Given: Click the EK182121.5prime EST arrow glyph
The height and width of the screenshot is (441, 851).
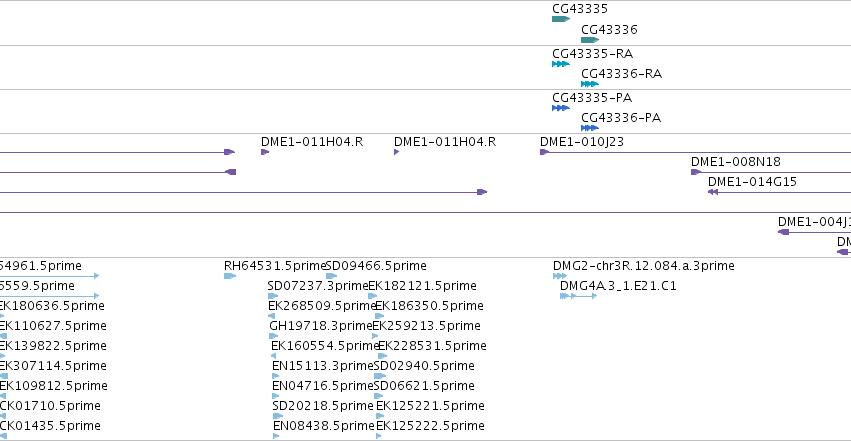Looking at the screenshot, I should click(x=372, y=296).
